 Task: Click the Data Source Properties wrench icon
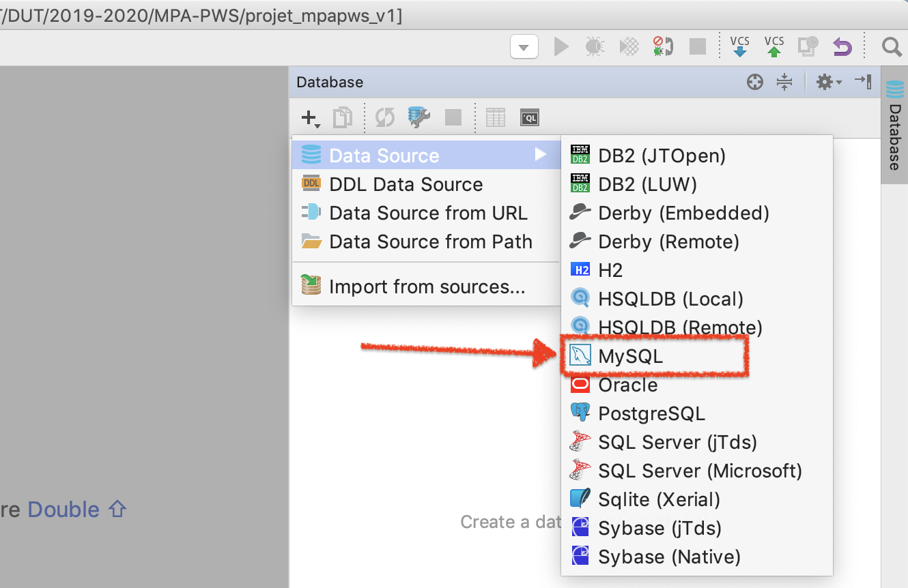(x=418, y=117)
